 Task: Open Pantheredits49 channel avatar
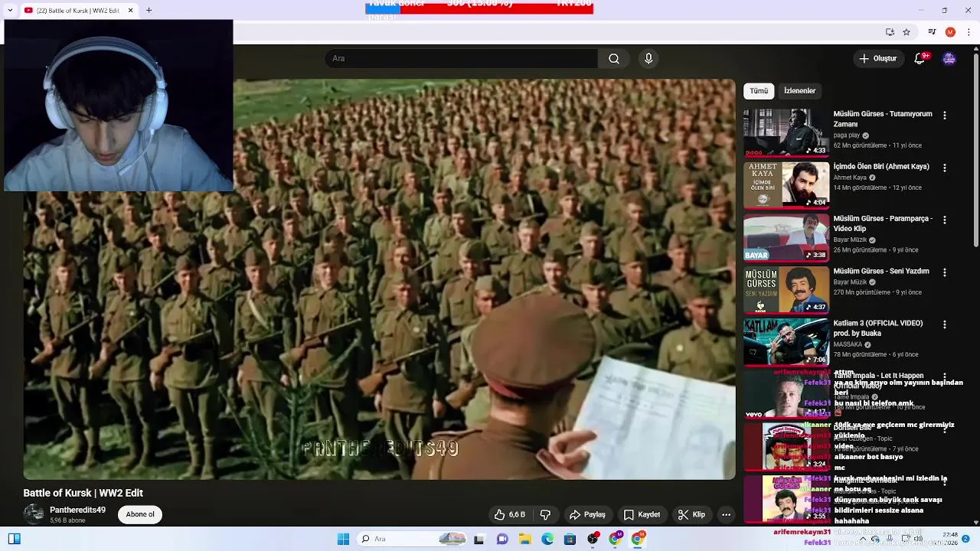click(x=34, y=514)
